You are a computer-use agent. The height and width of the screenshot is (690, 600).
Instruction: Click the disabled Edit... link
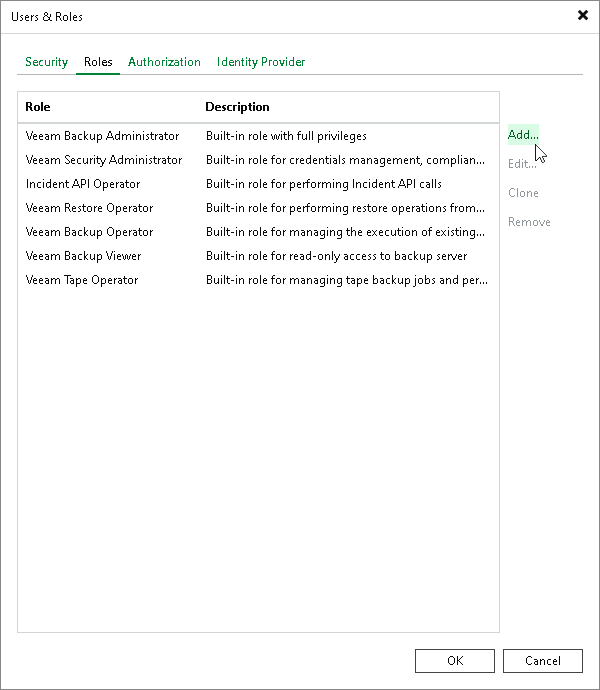pyautogui.click(x=522, y=164)
